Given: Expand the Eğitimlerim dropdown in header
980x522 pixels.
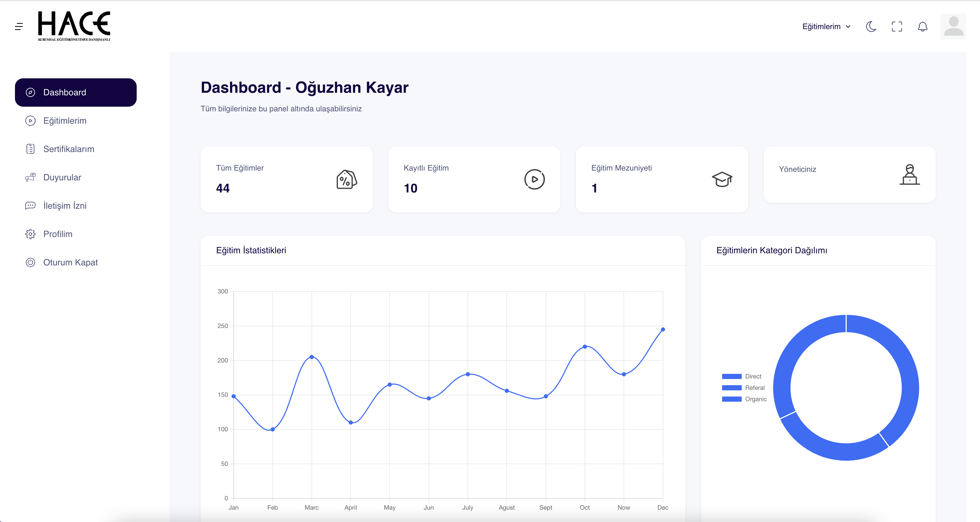Looking at the screenshot, I should pyautogui.click(x=826, y=27).
